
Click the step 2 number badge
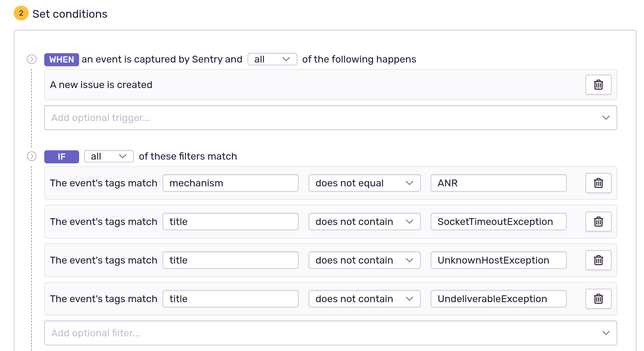[x=21, y=13]
